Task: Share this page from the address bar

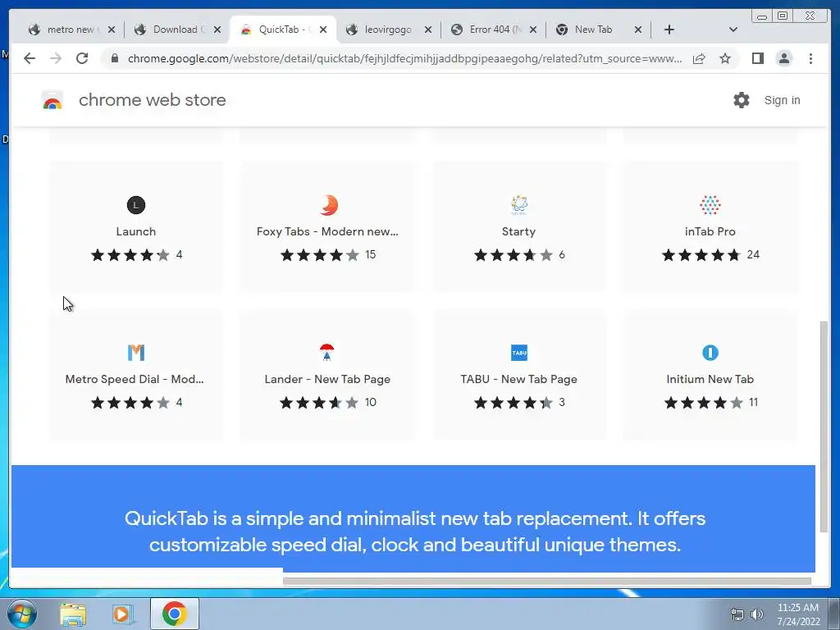Action: pos(699,58)
